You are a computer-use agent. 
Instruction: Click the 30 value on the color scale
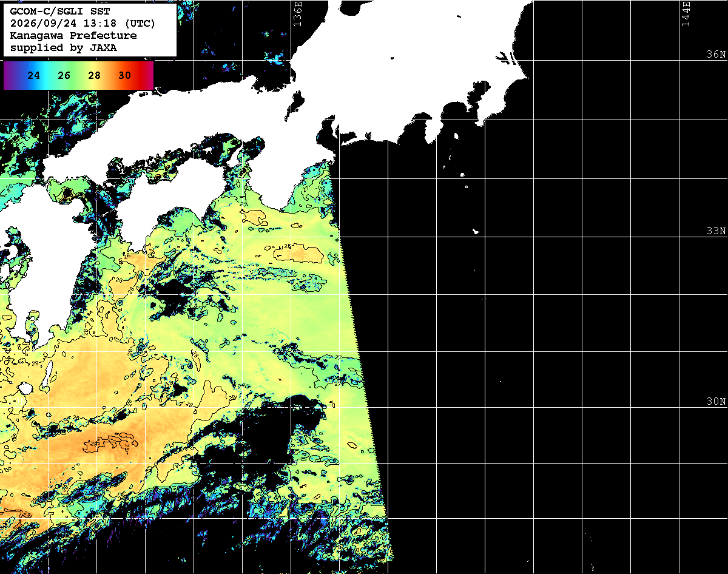(125, 76)
